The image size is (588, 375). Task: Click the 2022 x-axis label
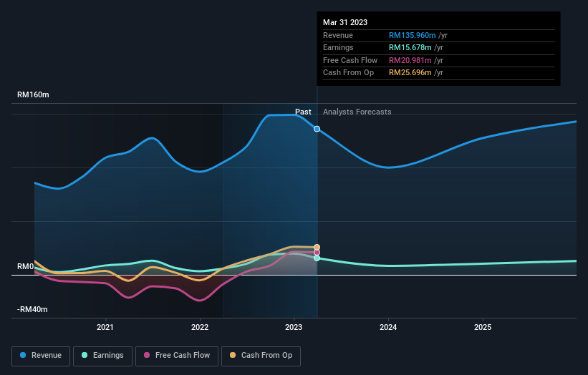(200, 327)
